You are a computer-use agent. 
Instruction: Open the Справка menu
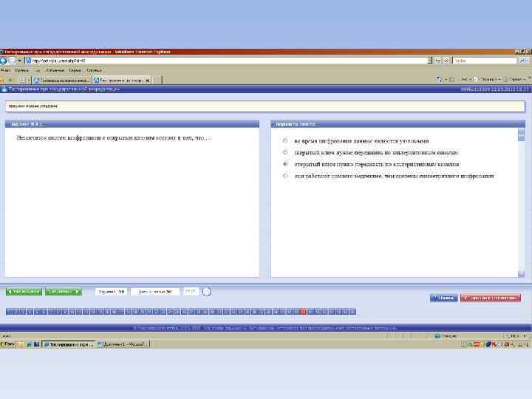94,70
